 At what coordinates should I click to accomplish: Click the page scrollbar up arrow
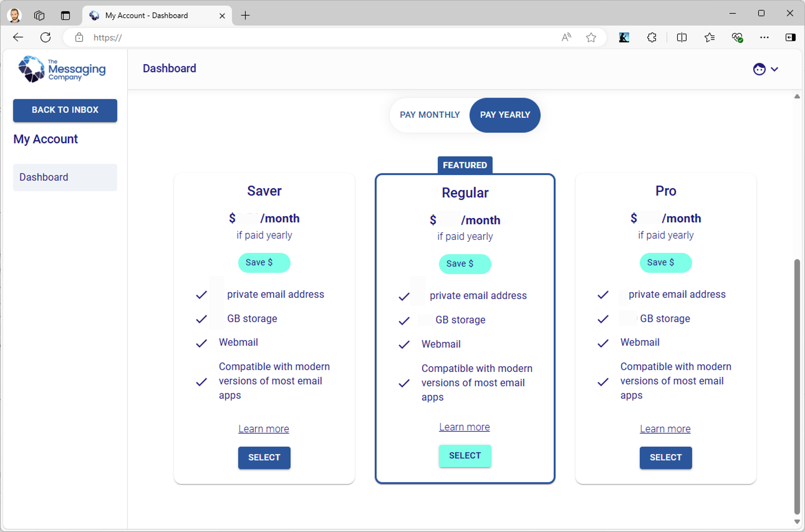coord(797,97)
